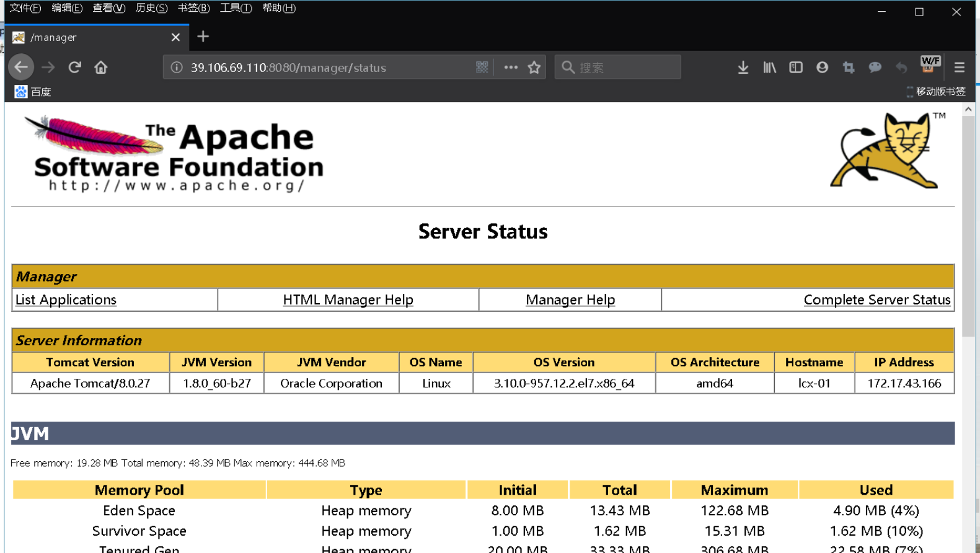Click the Tomcat Version column header
Viewport: 980px width, 553px height.
click(x=90, y=362)
